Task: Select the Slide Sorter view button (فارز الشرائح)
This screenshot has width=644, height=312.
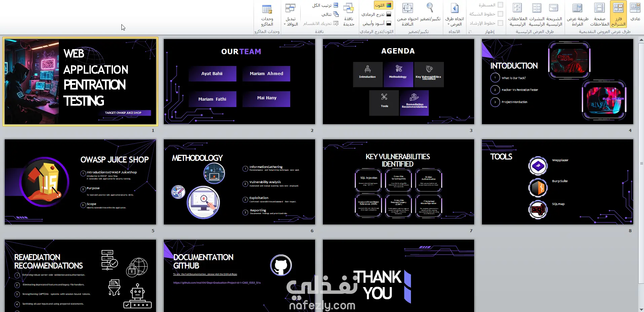Action: (618, 14)
